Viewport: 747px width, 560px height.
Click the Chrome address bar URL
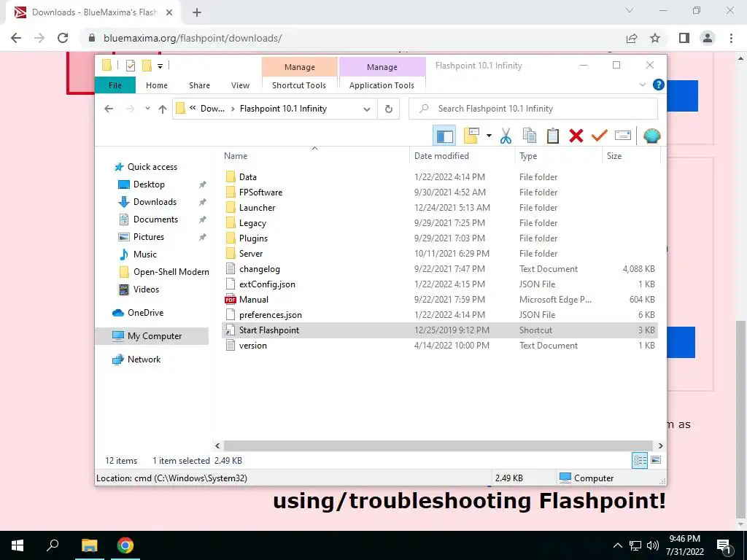193,38
